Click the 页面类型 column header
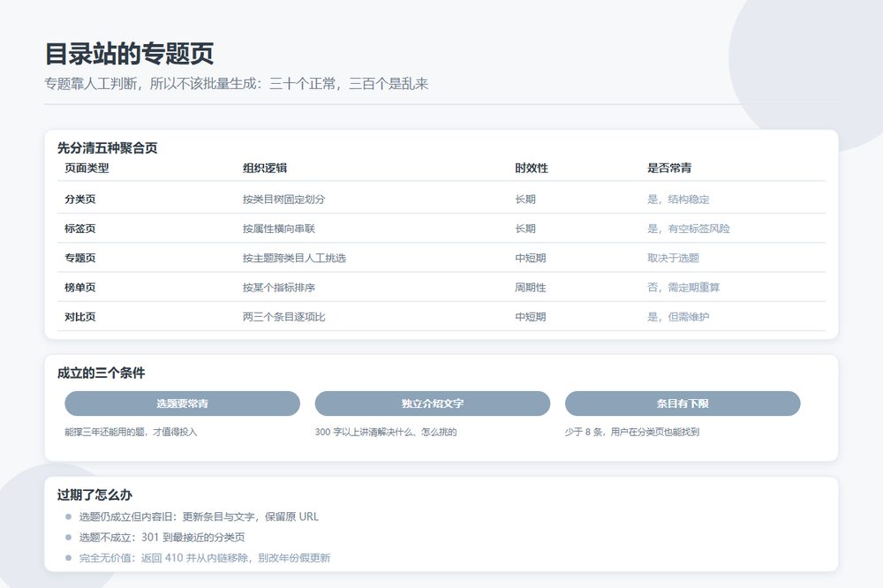The height and width of the screenshot is (588, 883). pos(87,168)
